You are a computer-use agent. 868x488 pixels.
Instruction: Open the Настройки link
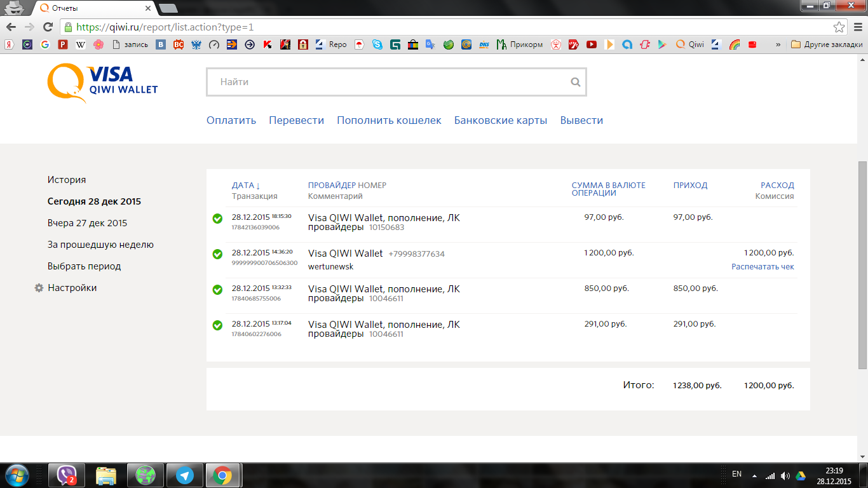pyautogui.click(x=72, y=288)
